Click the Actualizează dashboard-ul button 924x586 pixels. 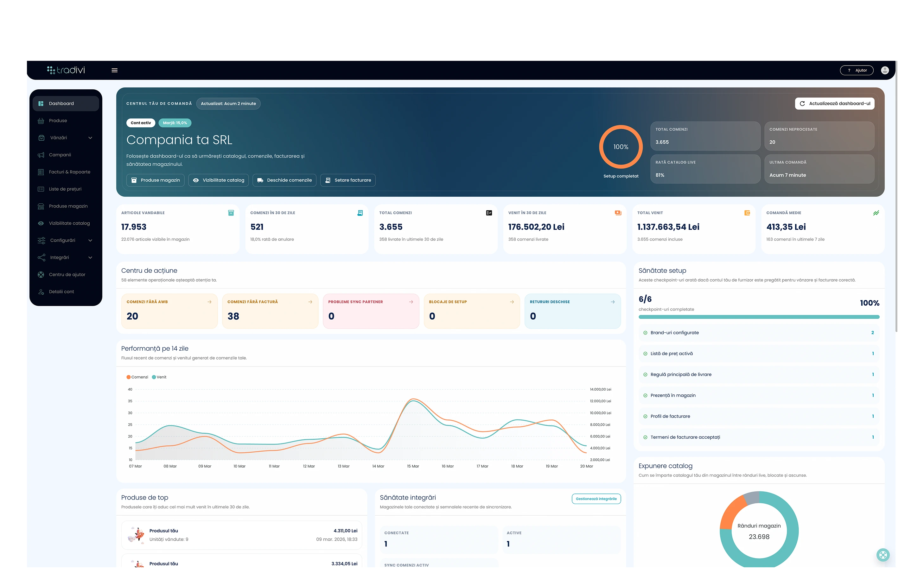pyautogui.click(x=835, y=103)
